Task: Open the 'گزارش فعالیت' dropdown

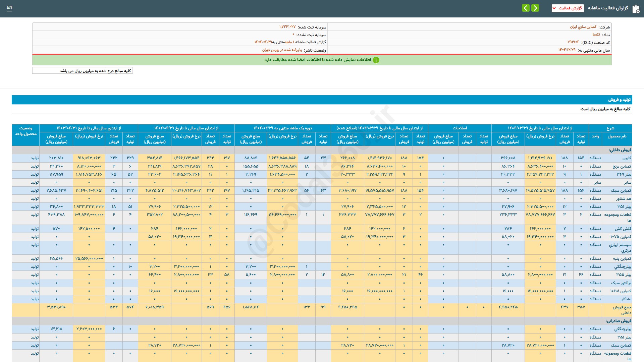Action: point(568,8)
